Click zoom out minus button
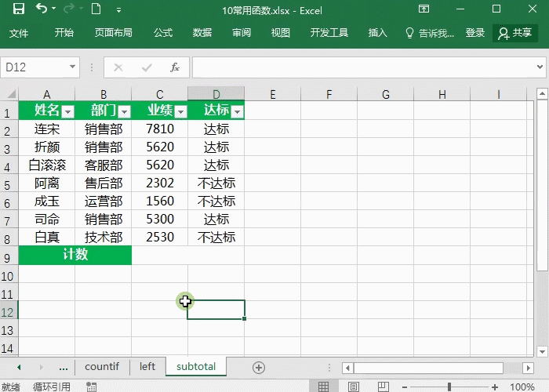 coord(405,387)
